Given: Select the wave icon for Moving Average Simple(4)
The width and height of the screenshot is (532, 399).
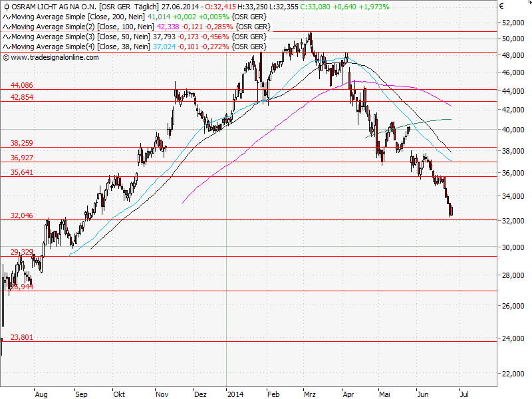Looking at the screenshot, I should tap(5, 47).
